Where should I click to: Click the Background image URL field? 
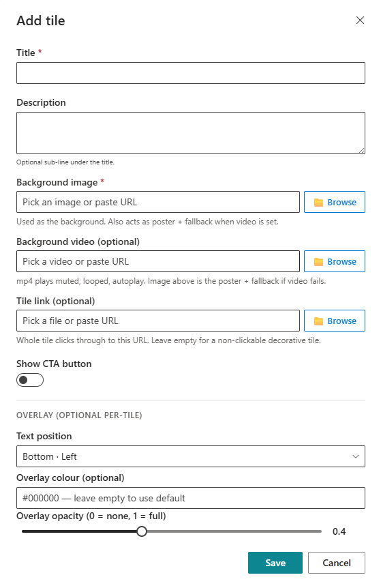tap(158, 202)
